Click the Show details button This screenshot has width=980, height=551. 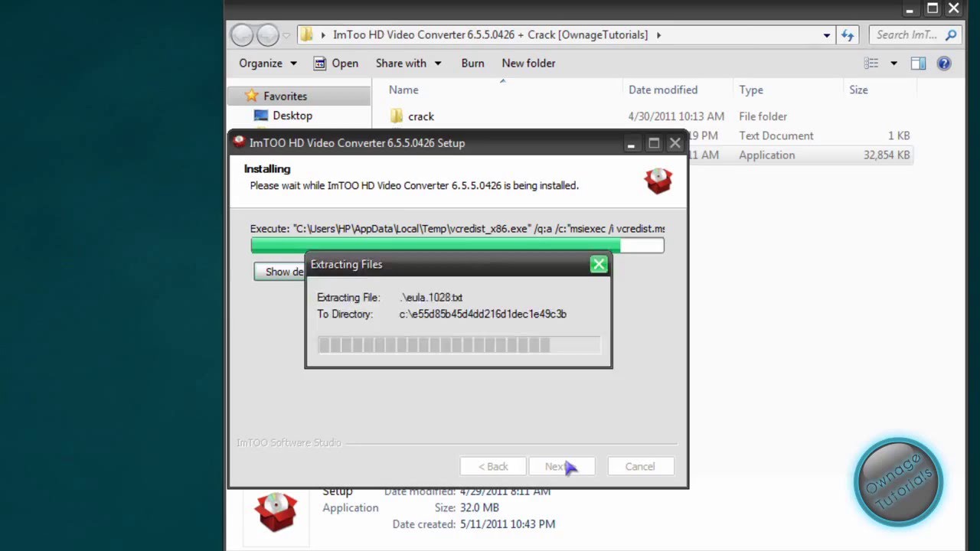pos(279,272)
